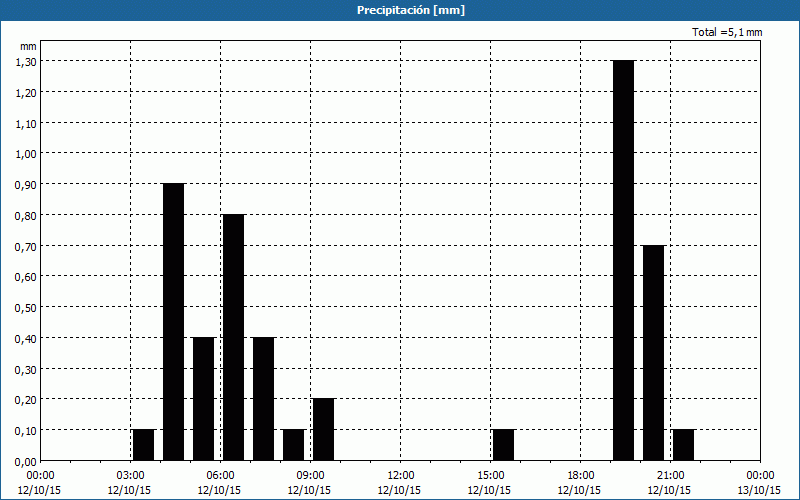Click the 18:00 x-axis time label

coord(581,476)
